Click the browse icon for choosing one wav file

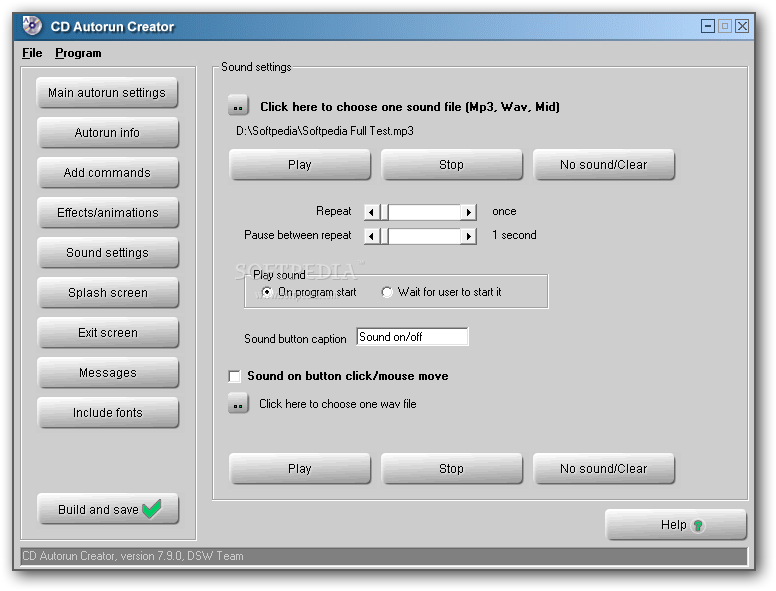tap(238, 404)
